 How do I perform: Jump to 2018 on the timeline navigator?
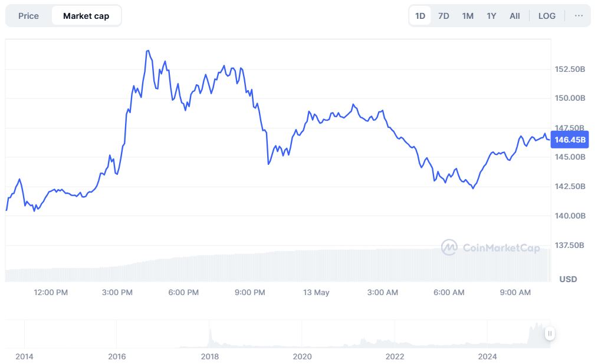coord(209,356)
